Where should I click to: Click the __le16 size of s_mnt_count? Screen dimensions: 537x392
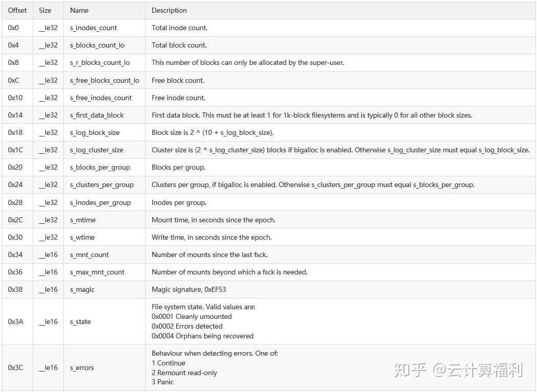49,255
